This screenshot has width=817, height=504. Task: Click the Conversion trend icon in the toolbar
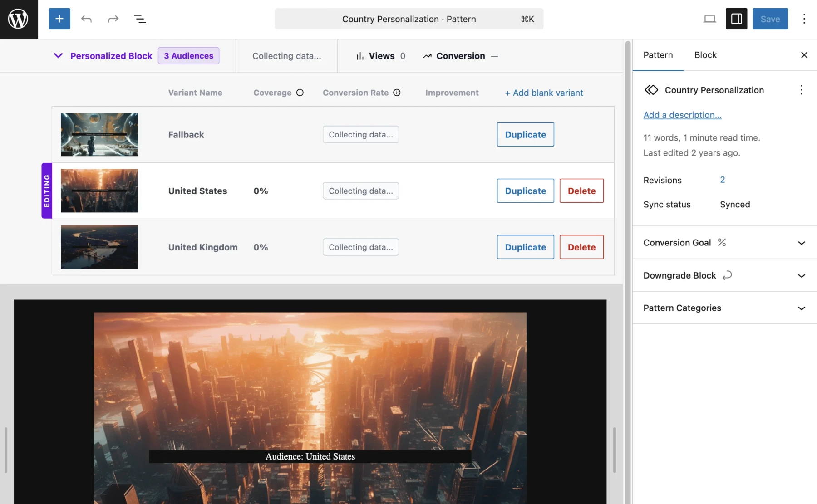click(427, 56)
